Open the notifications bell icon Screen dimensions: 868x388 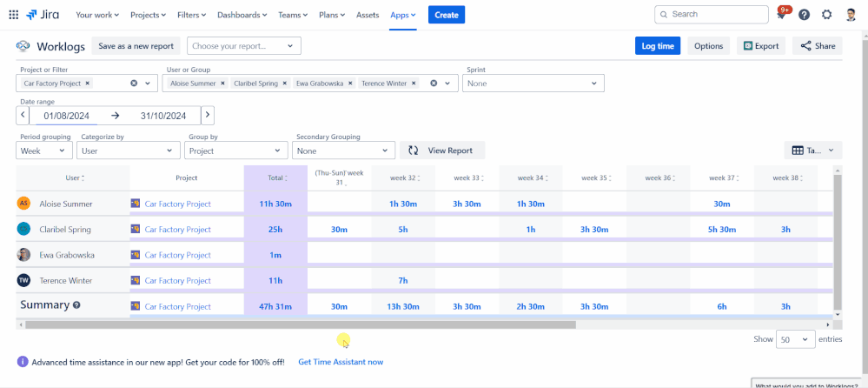click(782, 15)
